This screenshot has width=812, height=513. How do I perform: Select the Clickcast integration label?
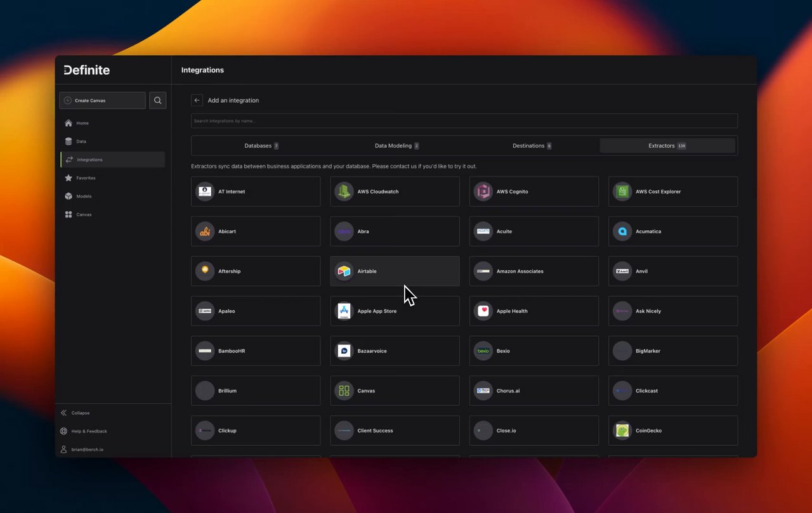point(646,391)
